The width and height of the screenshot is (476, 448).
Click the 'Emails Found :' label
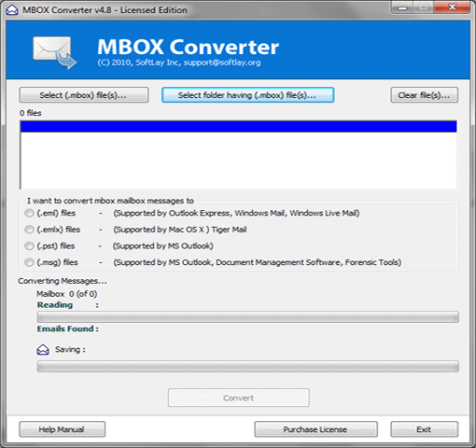68,329
